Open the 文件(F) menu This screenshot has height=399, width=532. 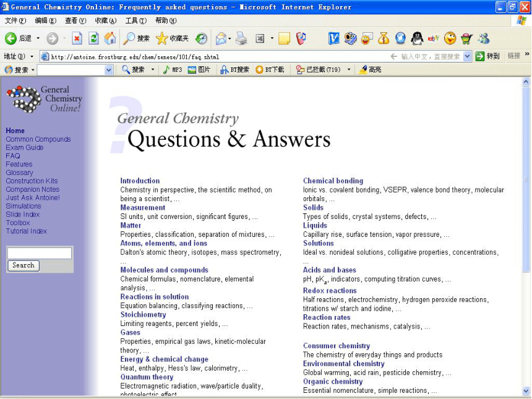(x=15, y=20)
